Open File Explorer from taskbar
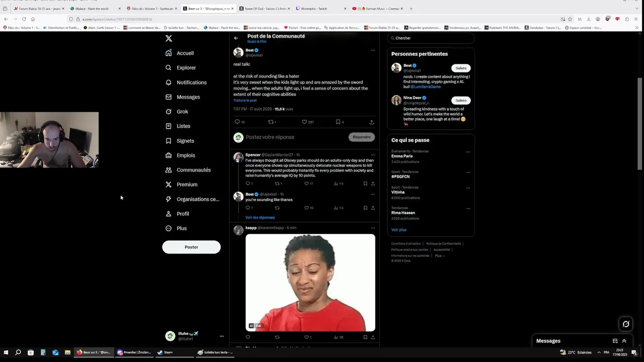The image size is (644, 362). pyautogui.click(x=67, y=352)
